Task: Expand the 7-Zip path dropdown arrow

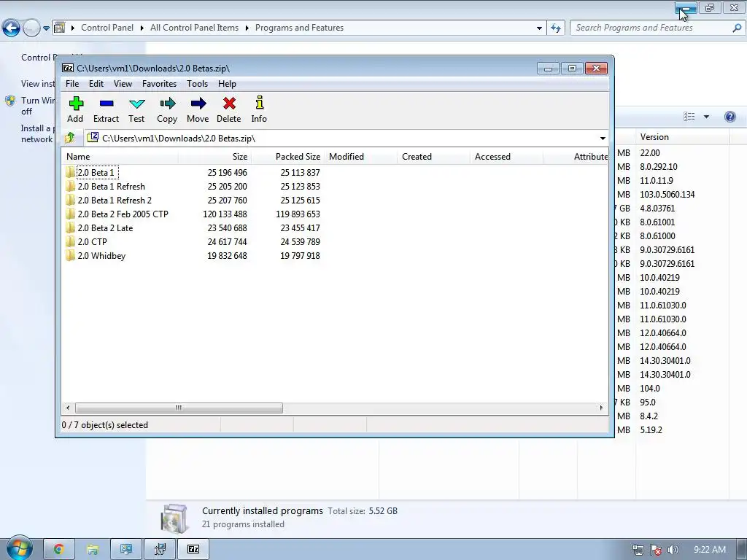Action: click(603, 139)
